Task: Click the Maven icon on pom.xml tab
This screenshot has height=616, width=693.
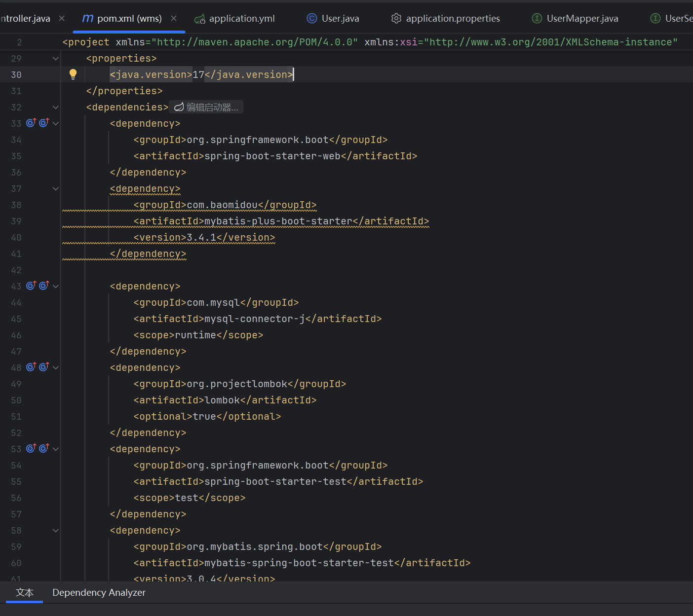Action: 88,18
